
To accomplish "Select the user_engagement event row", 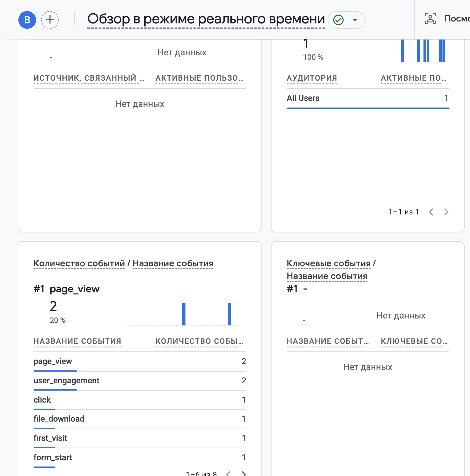I will pos(140,381).
